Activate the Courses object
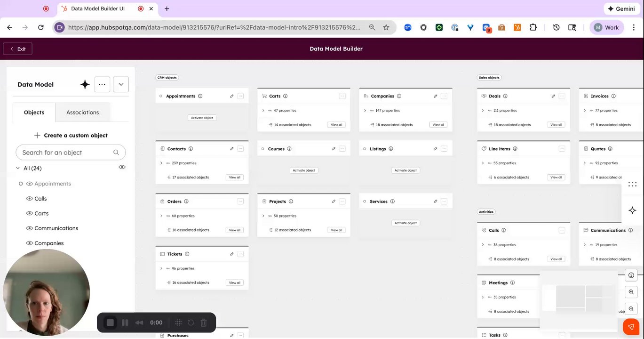The image size is (644, 339). 304,170
